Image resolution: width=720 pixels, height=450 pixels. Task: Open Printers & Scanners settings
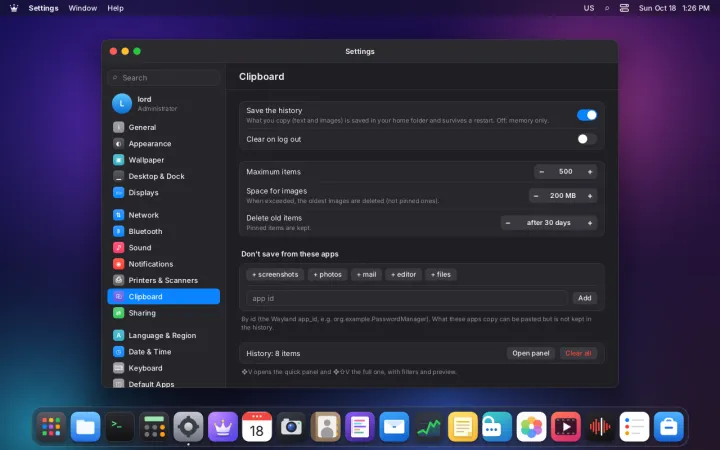(163, 280)
